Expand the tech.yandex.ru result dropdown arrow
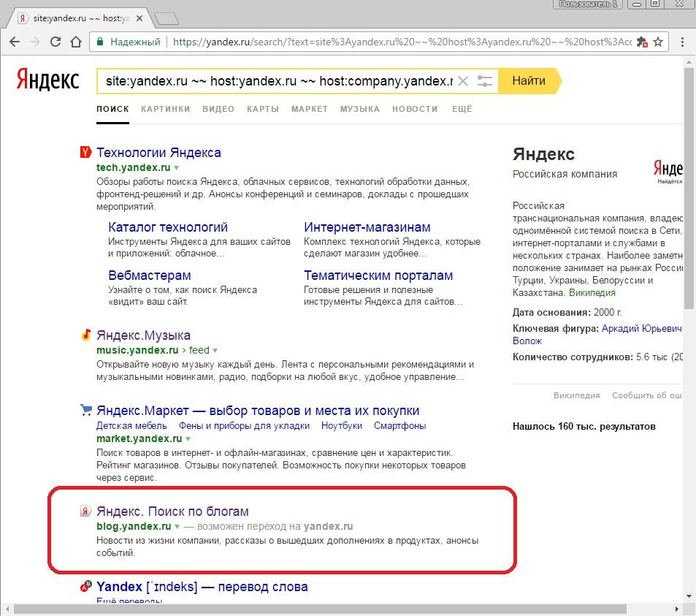The width and height of the screenshot is (696, 616). pos(177,168)
